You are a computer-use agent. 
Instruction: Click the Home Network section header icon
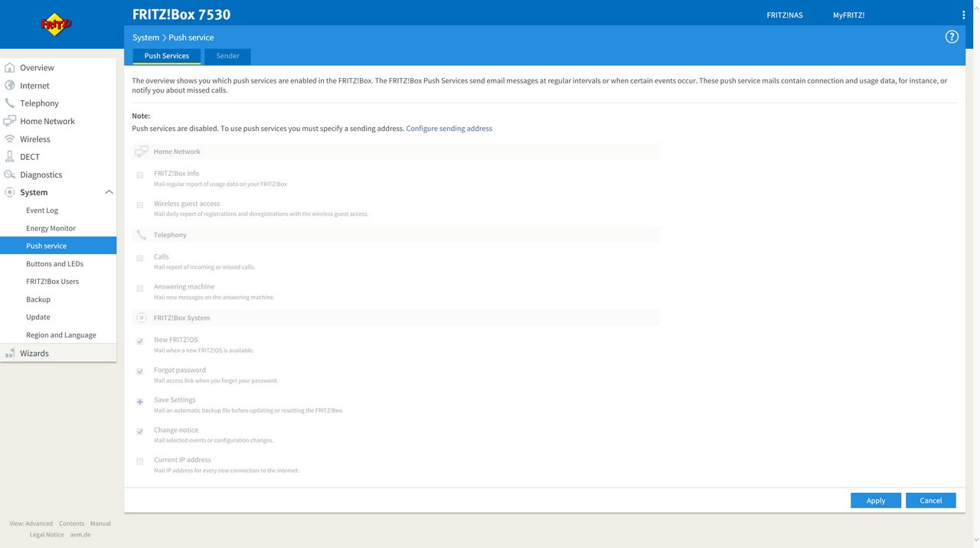pos(141,152)
